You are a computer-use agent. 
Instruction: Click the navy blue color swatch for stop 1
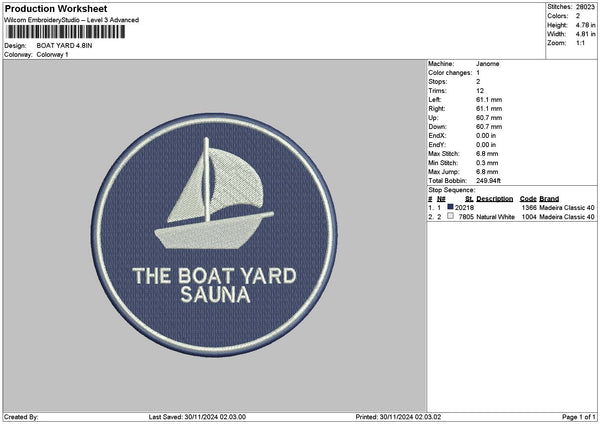(x=450, y=207)
